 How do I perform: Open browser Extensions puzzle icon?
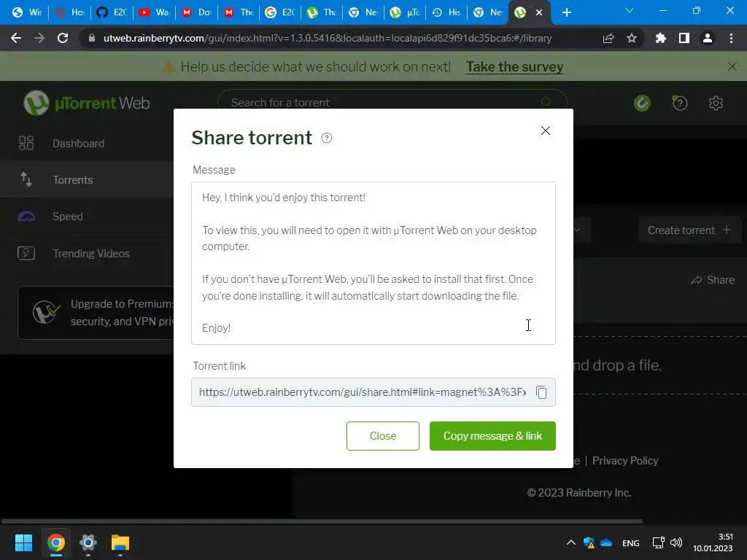point(660,38)
